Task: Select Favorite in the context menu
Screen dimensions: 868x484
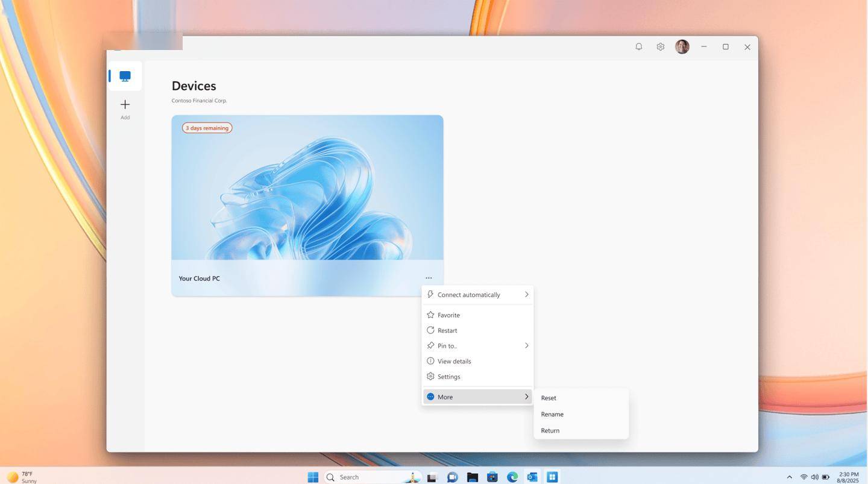Action: [x=477, y=315]
